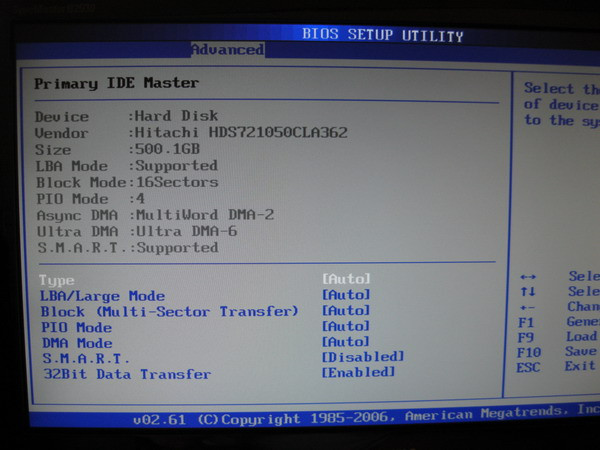The width and height of the screenshot is (600, 450).
Task: Select the LBA/Large Mode option label
Action: [x=103, y=296]
